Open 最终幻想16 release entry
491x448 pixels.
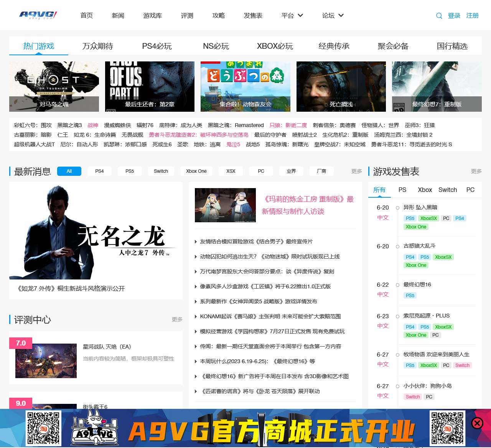417,284
